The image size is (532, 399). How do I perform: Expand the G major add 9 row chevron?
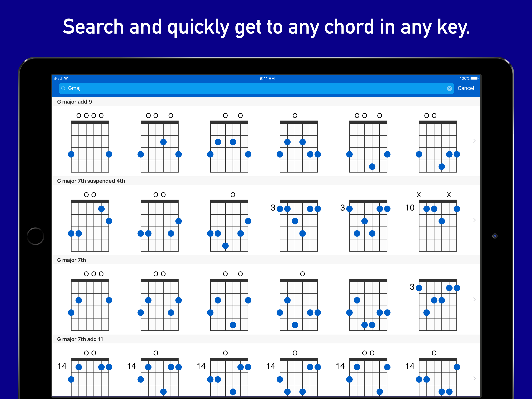[x=474, y=141]
